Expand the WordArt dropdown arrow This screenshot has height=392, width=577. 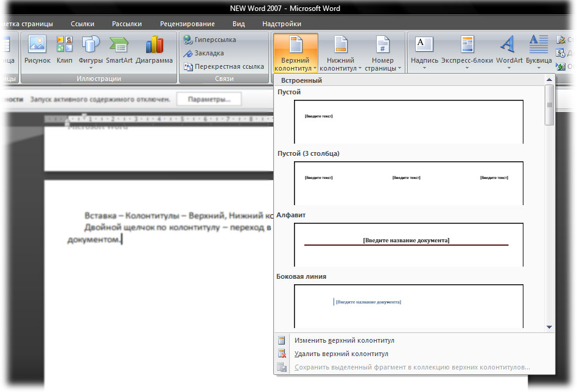tap(509, 68)
